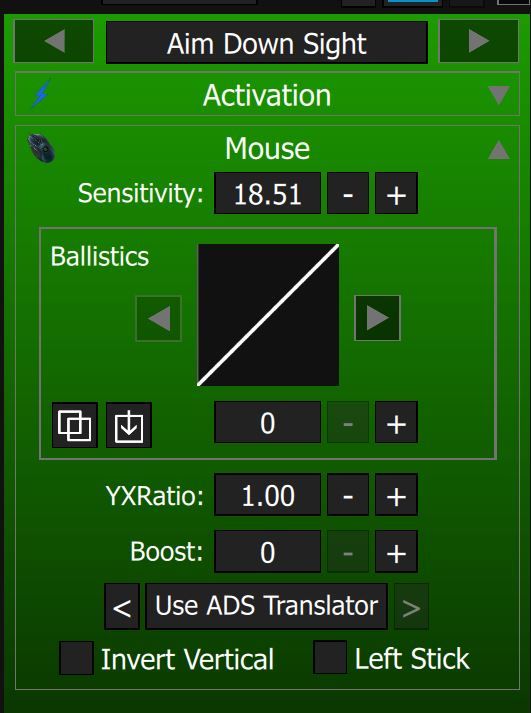Expand the Activation section

[x=499, y=95]
